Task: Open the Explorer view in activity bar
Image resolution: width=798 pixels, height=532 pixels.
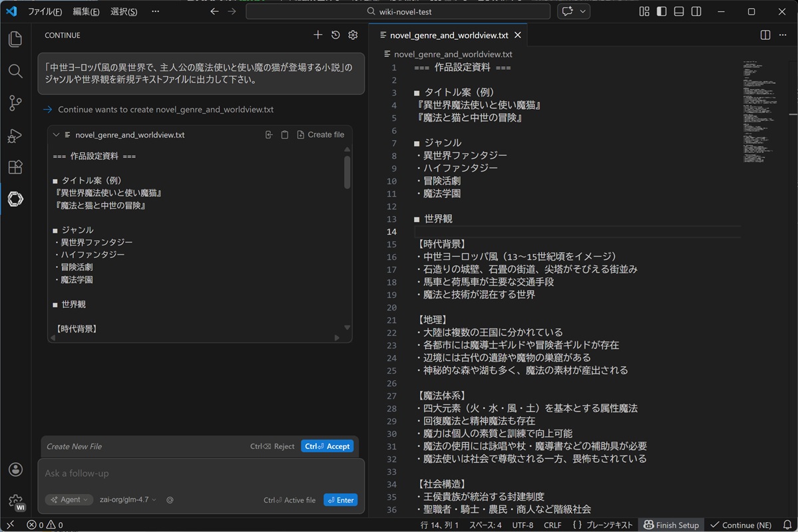Action: point(15,39)
